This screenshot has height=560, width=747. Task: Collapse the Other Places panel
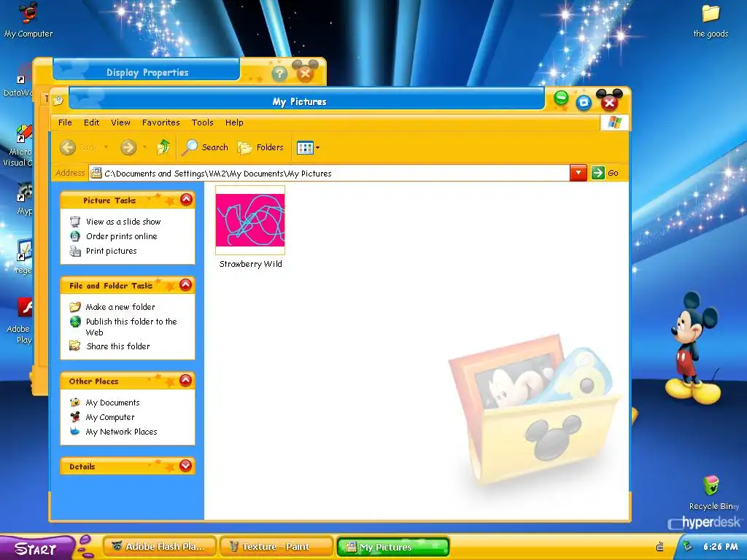pos(186,380)
